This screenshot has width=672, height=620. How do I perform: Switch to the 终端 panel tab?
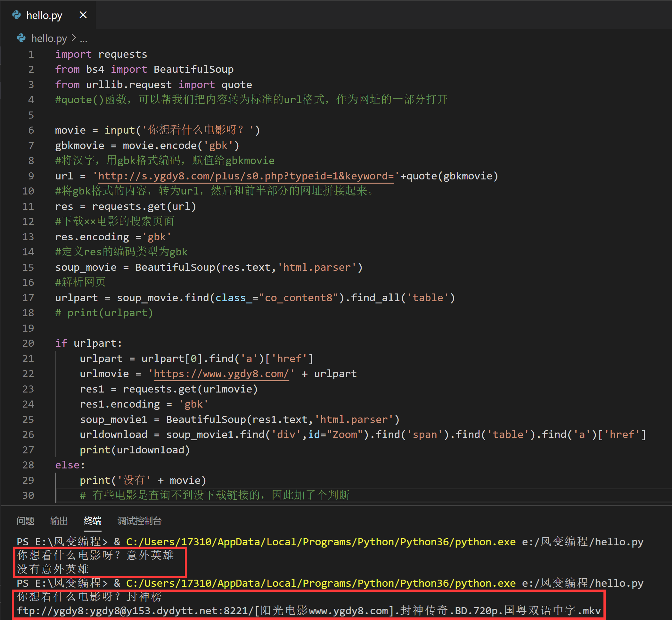click(x=93, y=521)
